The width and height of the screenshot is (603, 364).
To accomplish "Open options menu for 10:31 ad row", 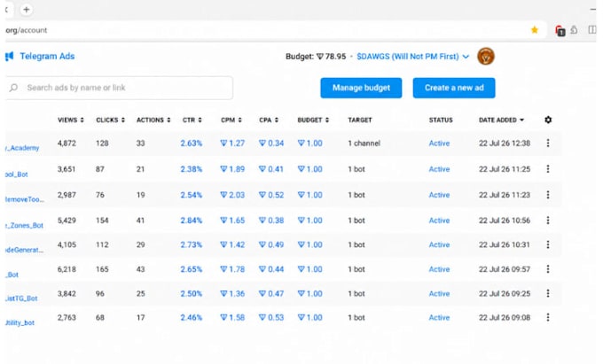I will (548, 244).
